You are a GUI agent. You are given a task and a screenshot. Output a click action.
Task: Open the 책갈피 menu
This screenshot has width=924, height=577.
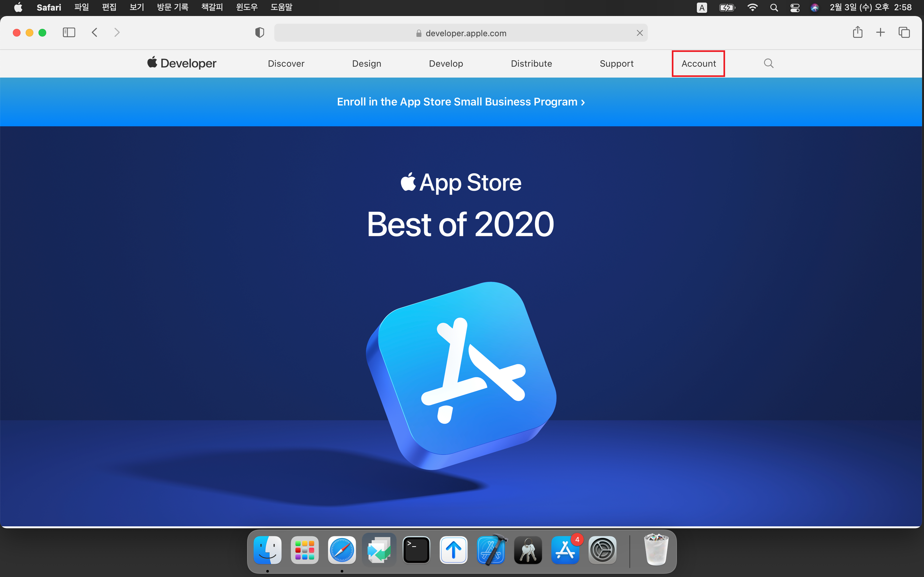pyautogui.click(x=212, y=7)
